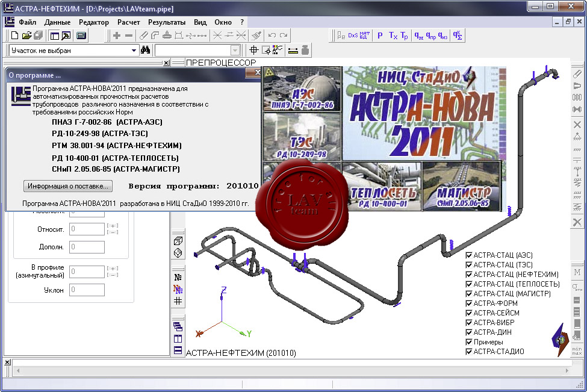
Task: Click the paintbrush toolbar icon
Action: pos(257,36)
